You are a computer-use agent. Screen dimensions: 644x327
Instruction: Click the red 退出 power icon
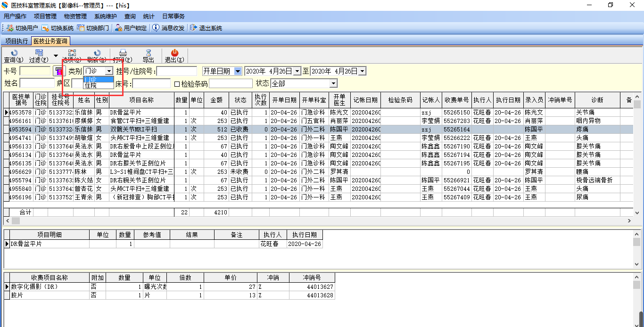(x=174, y=53)
